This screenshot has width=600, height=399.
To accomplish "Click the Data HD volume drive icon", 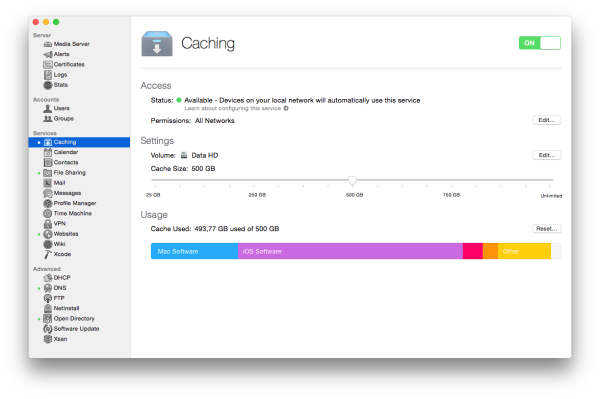I will 184,155.
